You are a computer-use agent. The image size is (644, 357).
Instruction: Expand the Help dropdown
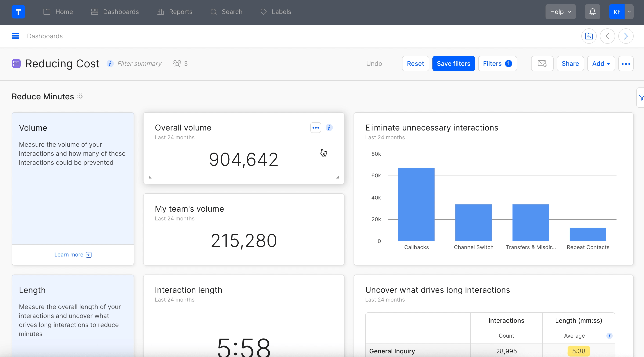(x=560, y=12)
